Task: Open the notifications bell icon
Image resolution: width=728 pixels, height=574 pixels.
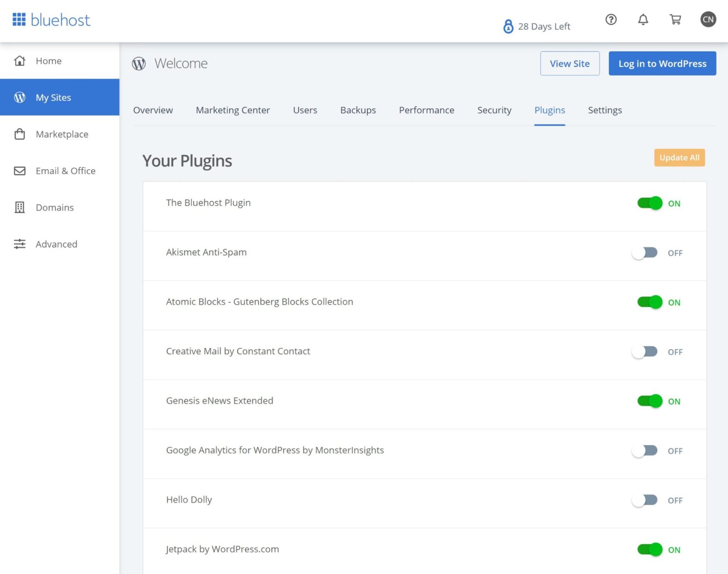Action: (x=643, y=19)
